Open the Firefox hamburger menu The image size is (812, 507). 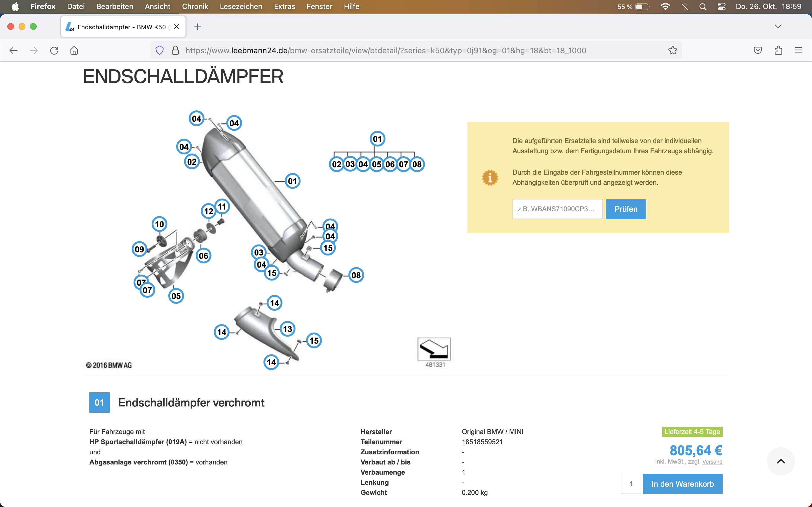[798, 50]
